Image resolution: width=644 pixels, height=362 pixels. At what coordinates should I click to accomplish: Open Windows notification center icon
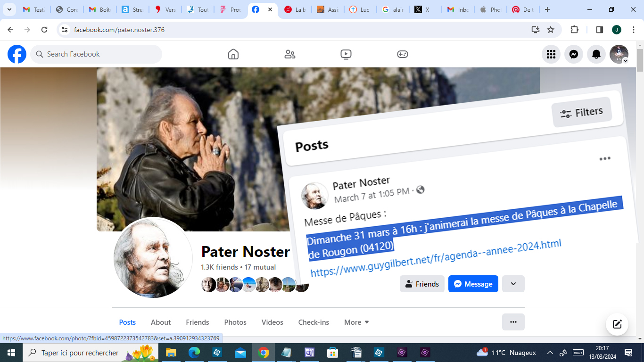pos(628,353)
